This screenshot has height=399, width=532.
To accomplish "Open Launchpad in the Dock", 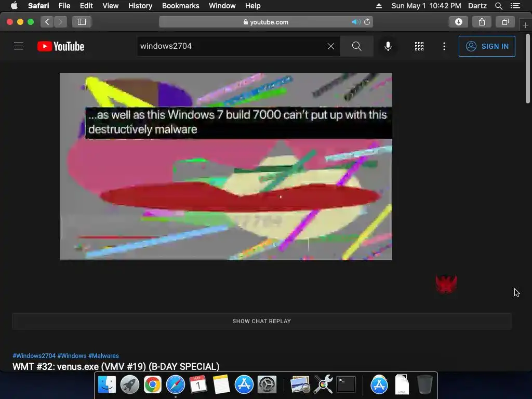I will pos(129,384).
